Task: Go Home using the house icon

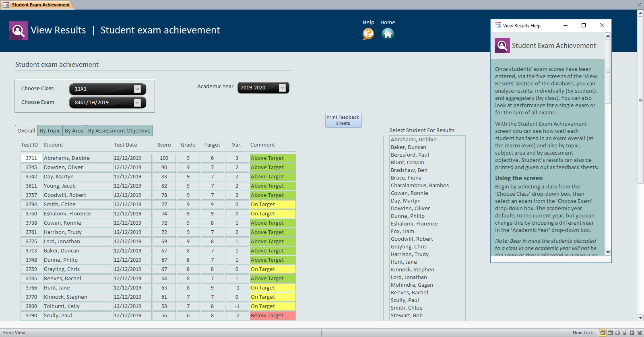Action: click(x=388, y=34)
